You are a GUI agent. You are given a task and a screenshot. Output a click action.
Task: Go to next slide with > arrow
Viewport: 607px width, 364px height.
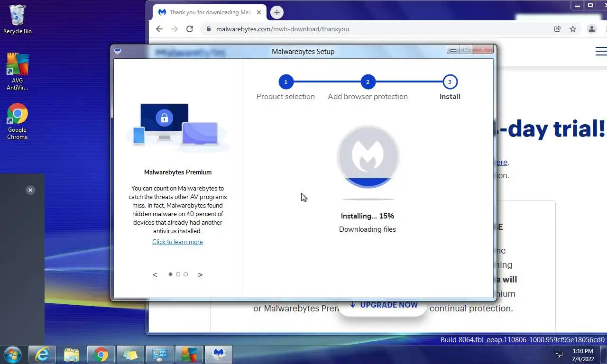point(200,275)
